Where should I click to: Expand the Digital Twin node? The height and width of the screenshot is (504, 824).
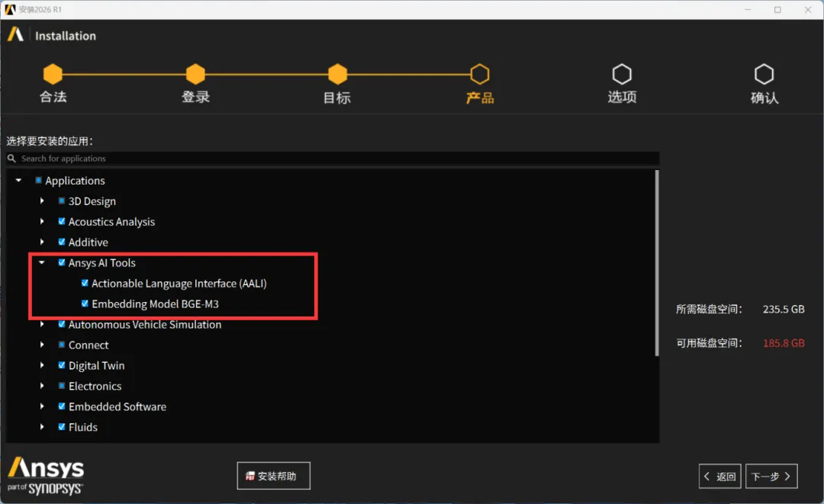pyautogui.click(x=42, y=365)
